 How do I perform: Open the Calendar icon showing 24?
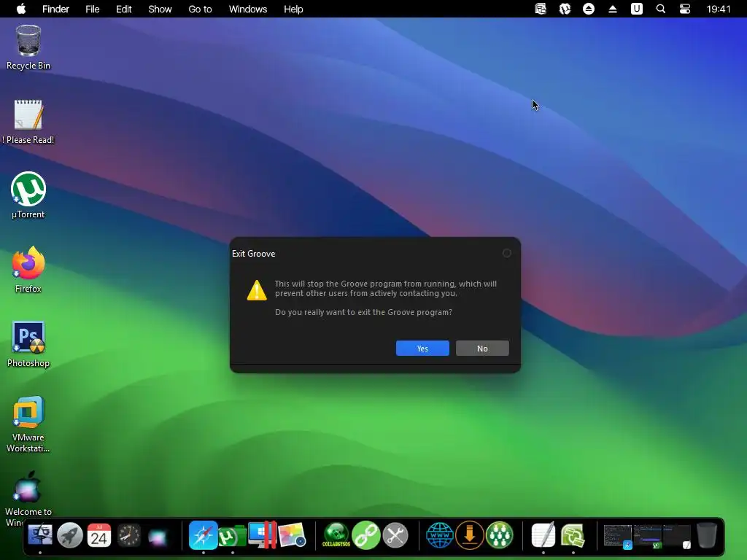(99, 535)
